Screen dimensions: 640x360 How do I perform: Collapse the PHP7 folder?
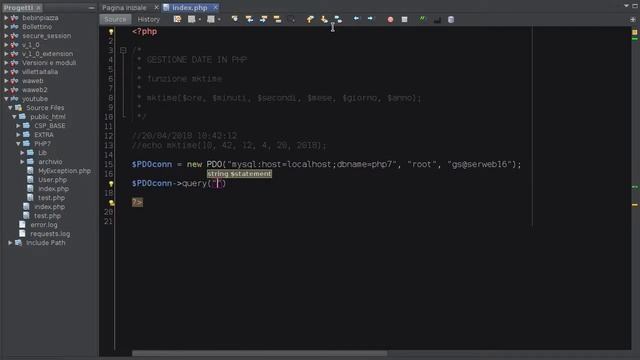click(18, 144)
